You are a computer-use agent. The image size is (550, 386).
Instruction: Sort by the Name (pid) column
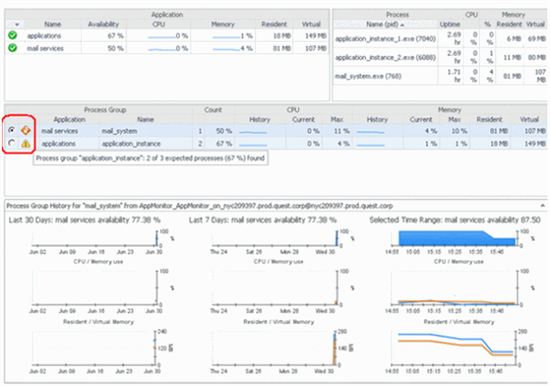(x=385, y=24)
